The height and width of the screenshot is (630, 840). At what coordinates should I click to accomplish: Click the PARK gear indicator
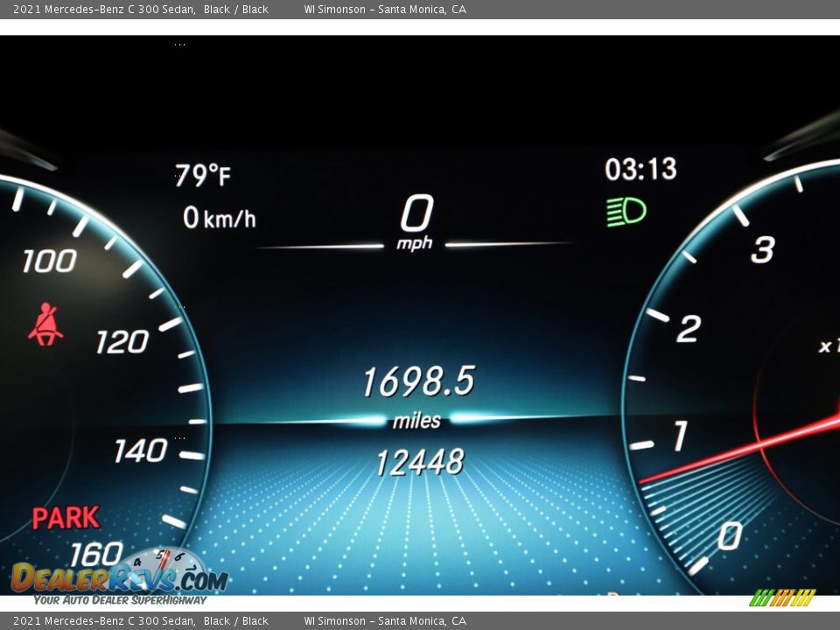tap(67, 516)
